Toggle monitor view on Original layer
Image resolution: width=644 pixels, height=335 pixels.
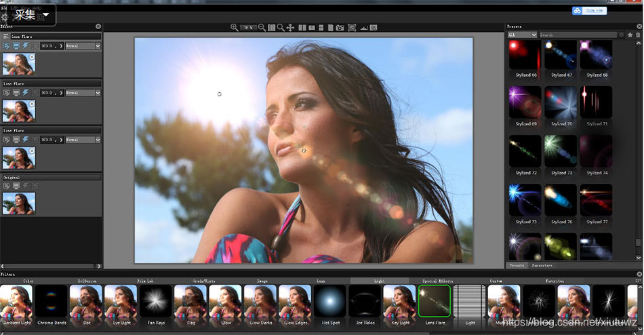16,186
